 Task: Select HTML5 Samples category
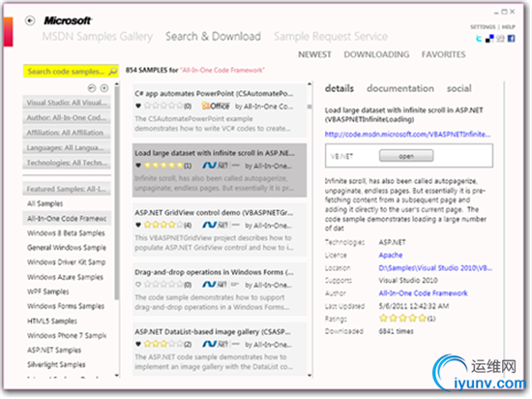coord(52,321)
